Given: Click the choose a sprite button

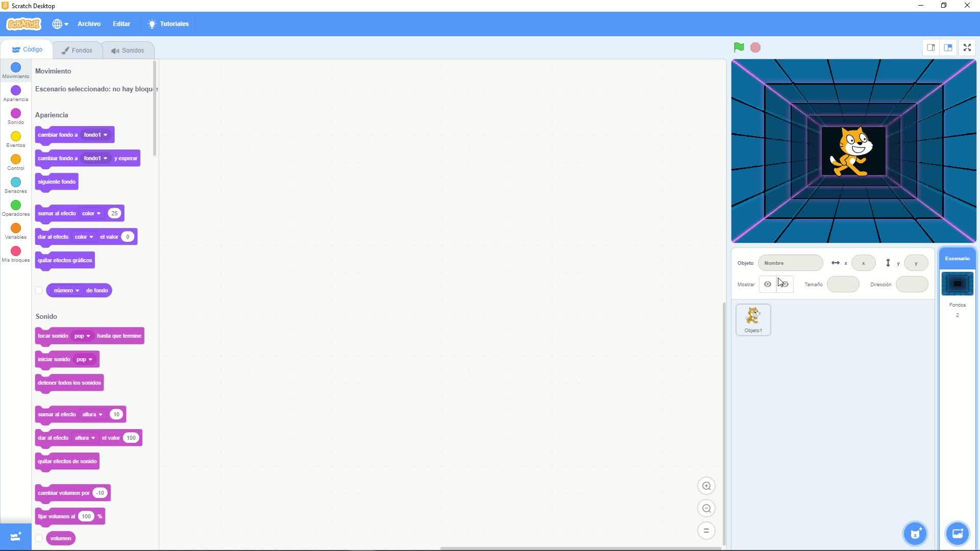Looking at the screenshot, I should 915,534.
